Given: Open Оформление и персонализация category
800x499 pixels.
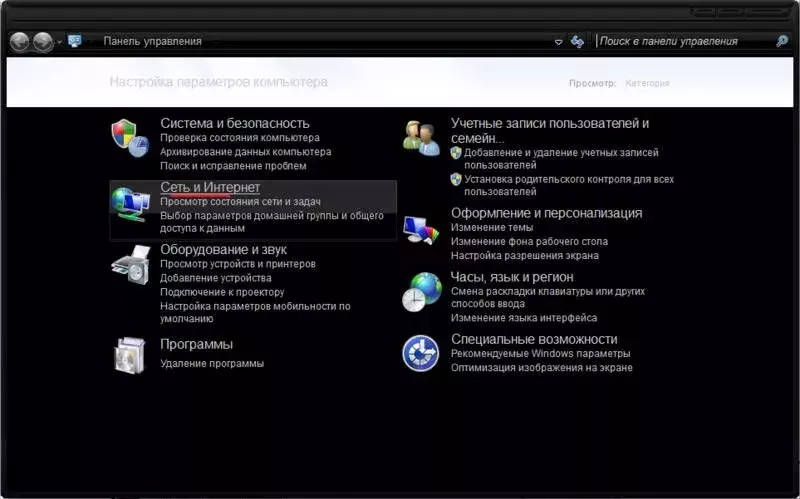Looking at the screenshot, I should click(546, 213).
